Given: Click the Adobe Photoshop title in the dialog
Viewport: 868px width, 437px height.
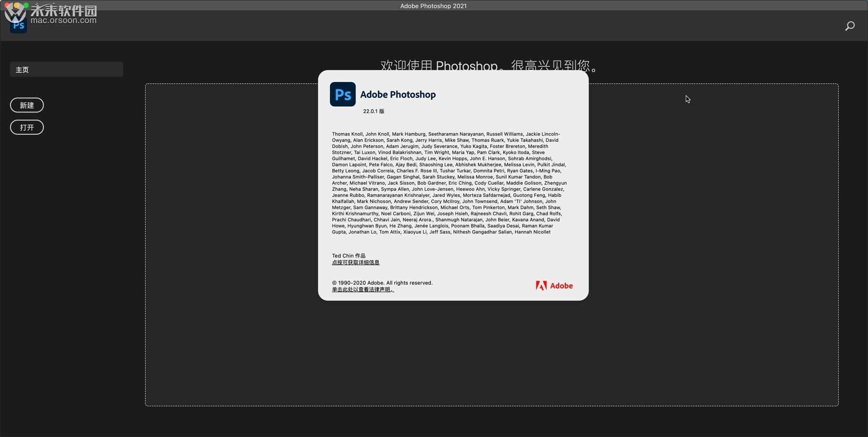Looking at the screenshot, I should pyautogui.click(x=398, y=94).
